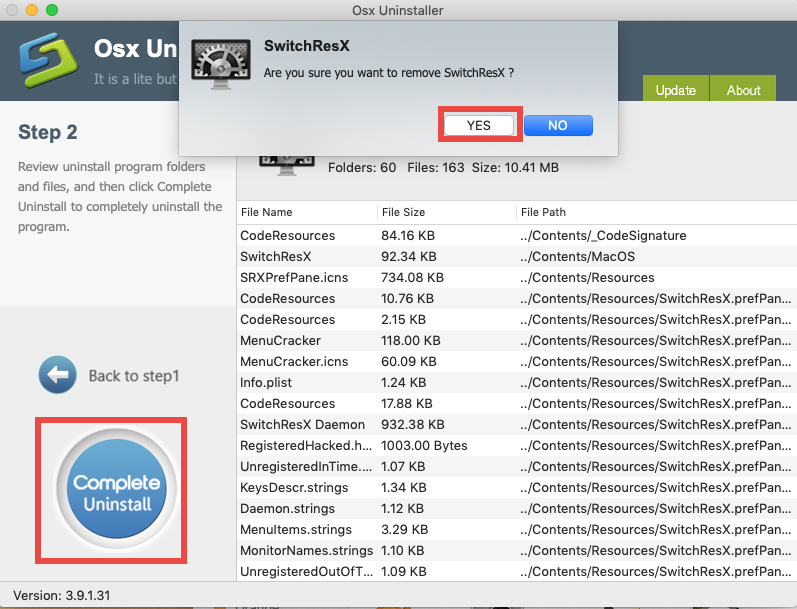Click YES to confirm removing SwitchResX
This screenshot has height=609, width=797.
479,126
